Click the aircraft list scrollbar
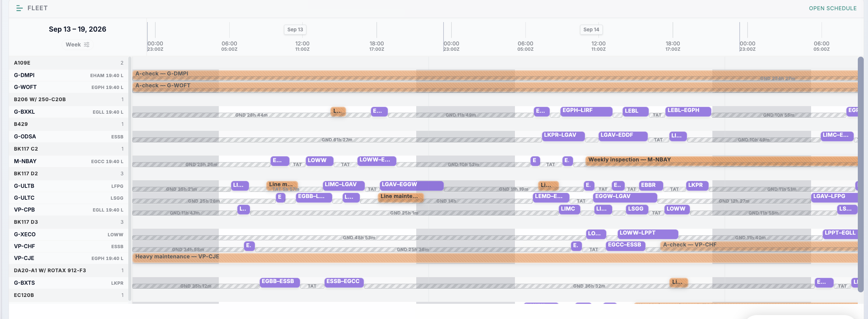Viewport: 868px width, 319px height. [130, 179]
